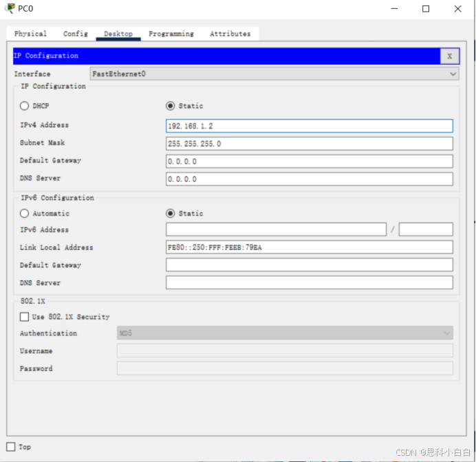Click the IPv6 prefix length field
Screen dimensions: 476x462
pyautogui.click(x=426, y=229)
